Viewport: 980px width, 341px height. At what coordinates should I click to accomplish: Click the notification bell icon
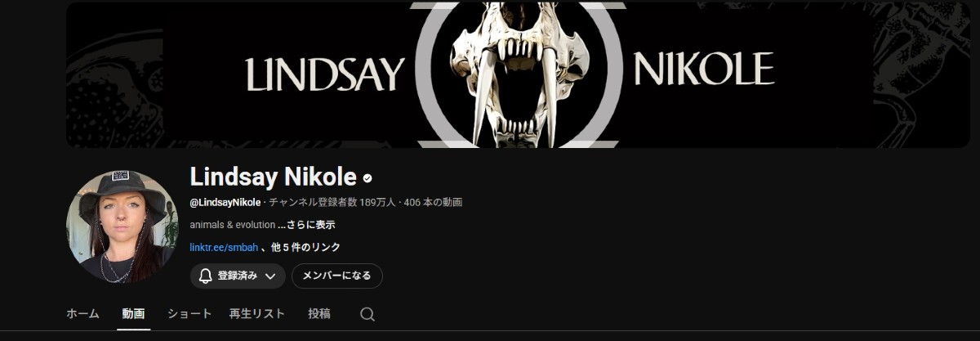pos(206,276)
